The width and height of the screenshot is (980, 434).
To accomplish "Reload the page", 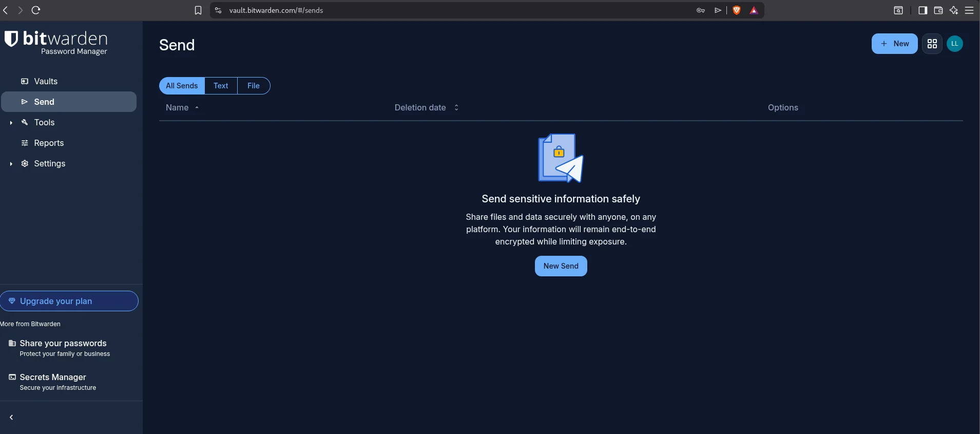I will coord(36,10).
